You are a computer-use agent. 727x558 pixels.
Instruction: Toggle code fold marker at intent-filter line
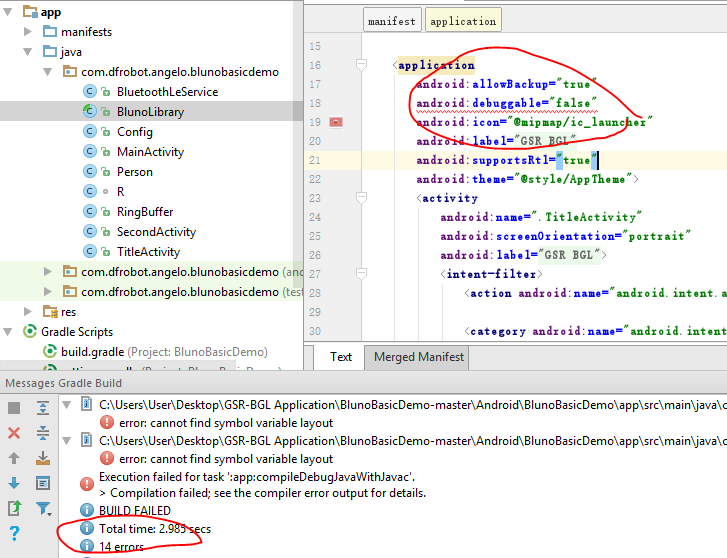[x=362, y=273]
